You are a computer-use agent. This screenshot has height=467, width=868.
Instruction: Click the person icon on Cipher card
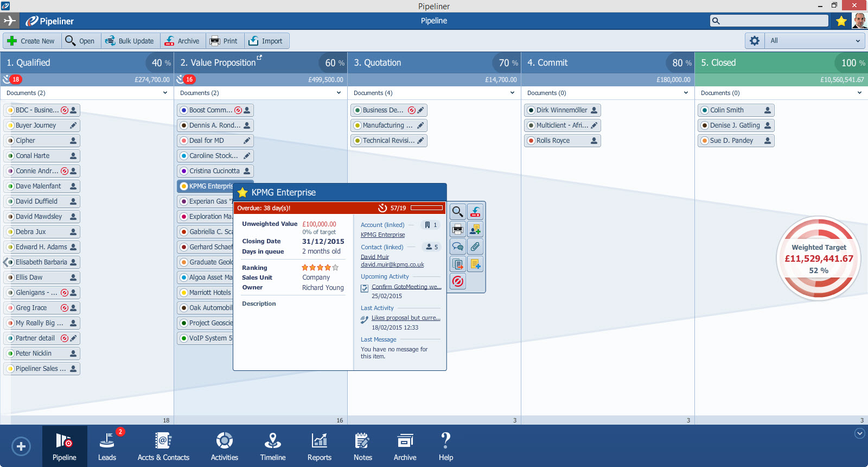pyautogui.click(x=73, y=141)
